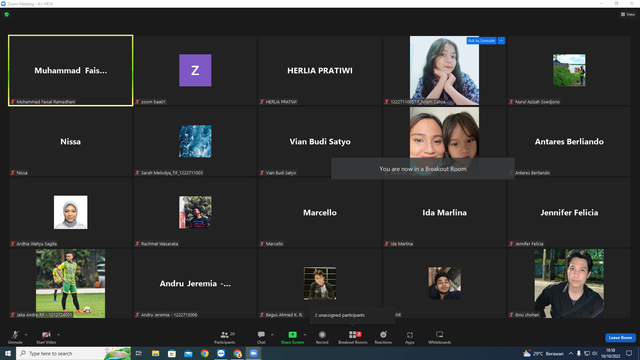The width and height of the screenshot is (640, 360).
Task: Click 'Andru Jeremia - 1222713006' name label
Action: (169, 315)
